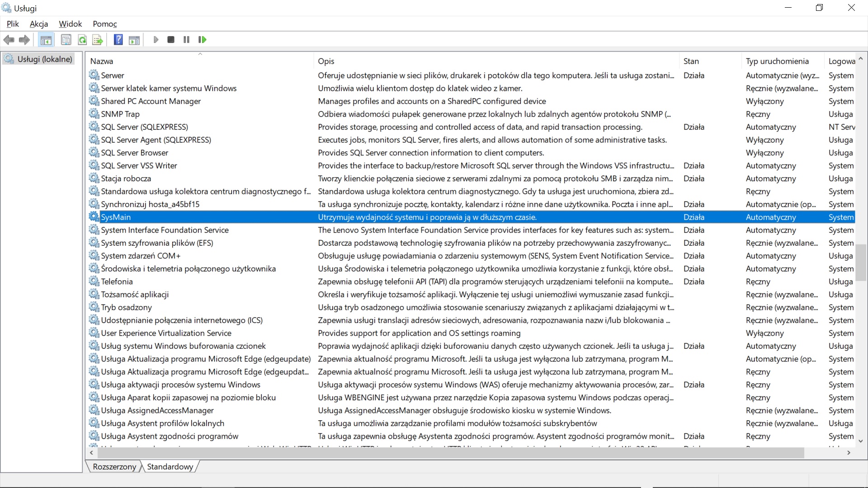Pause the SysMain service
The width and height of the screenshot is (868, 488).
(x=186, y=40)
